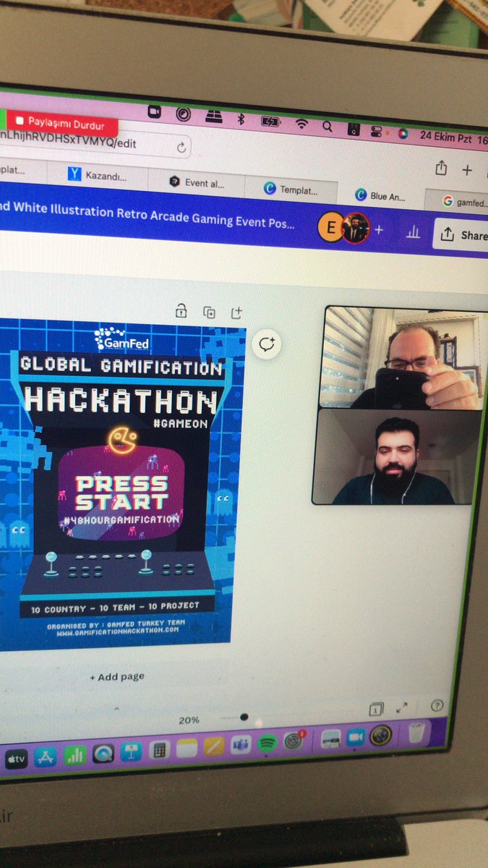This screenshot has height=868, width=488.
Task: Open grid view page counter icon
Action: [x=375, y=710]
